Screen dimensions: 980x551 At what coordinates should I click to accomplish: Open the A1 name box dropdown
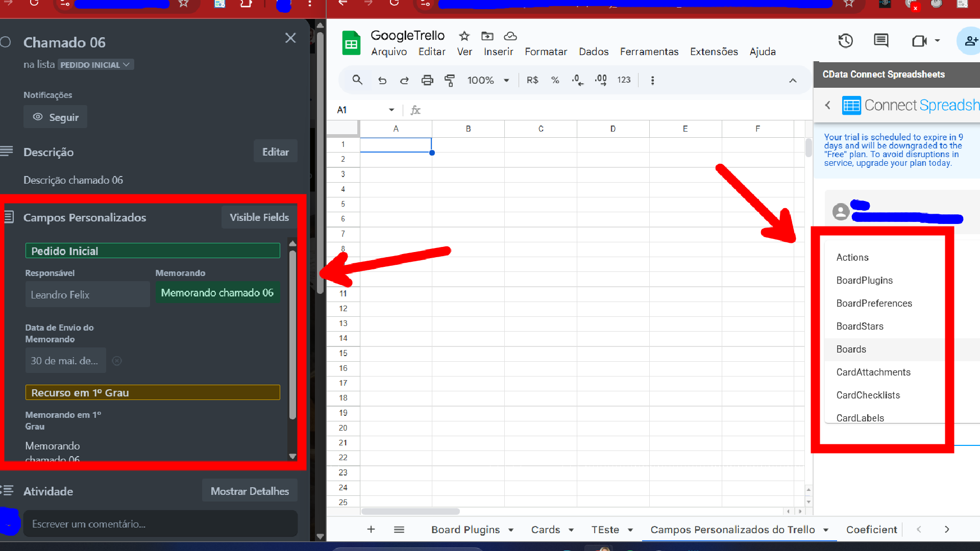(x=391, y=110)
